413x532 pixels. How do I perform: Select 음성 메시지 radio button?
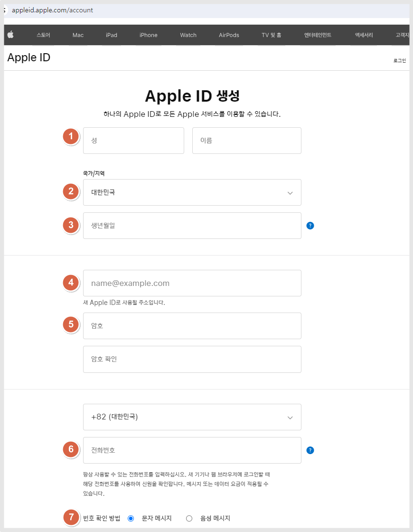pyautogui.click(x=189, y=518)
